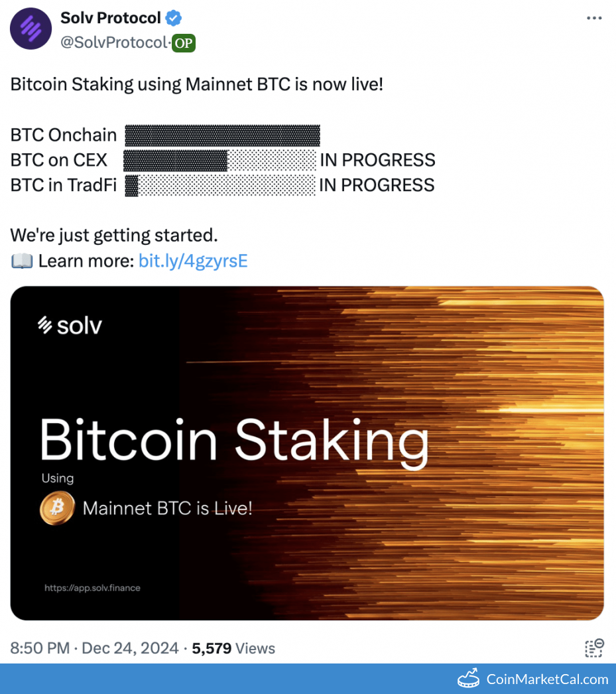Open the @SolvProtocol handle link

[x=113, y=43]
